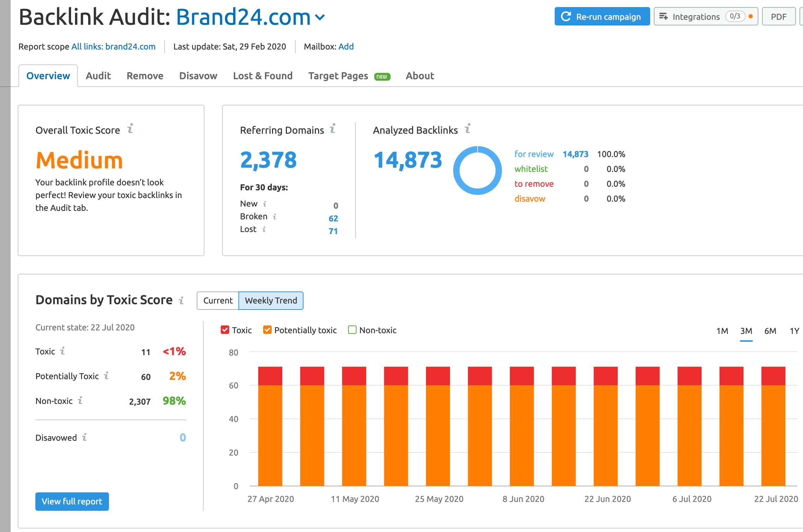The width and height of the screenshot is (803, 532).
Task: Click the Analyzed Backlinks total 14,873
Action: pos(408,160)
